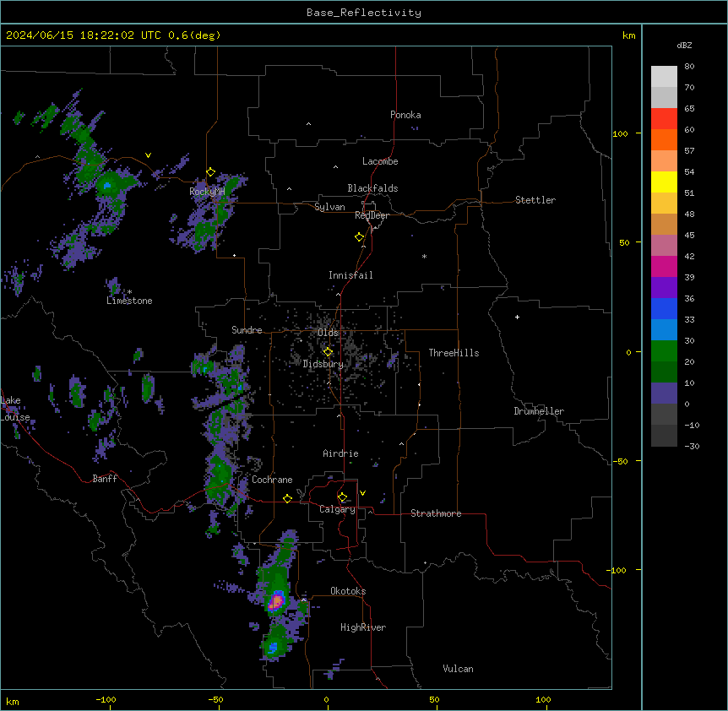728x711 pixels.
Task: Click the Lake Louise label
Action: 14,409
